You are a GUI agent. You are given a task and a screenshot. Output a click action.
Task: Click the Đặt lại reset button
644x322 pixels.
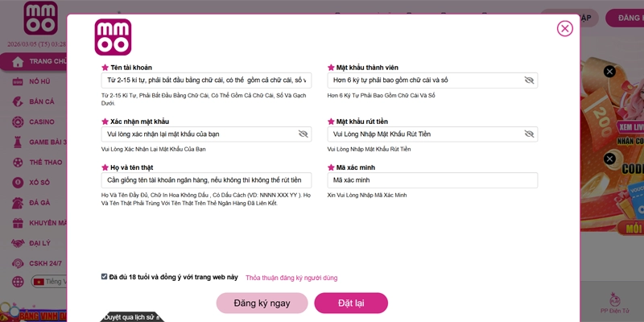click(351, 303)
